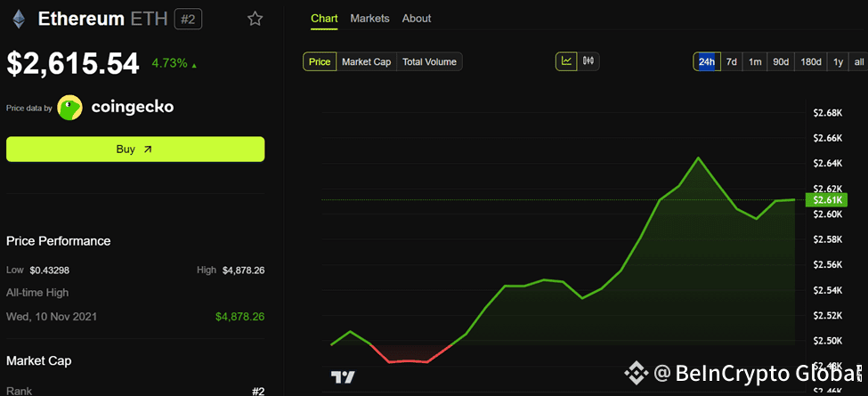
Task: Set chart range to all
Action: click(x=858, y=62)
